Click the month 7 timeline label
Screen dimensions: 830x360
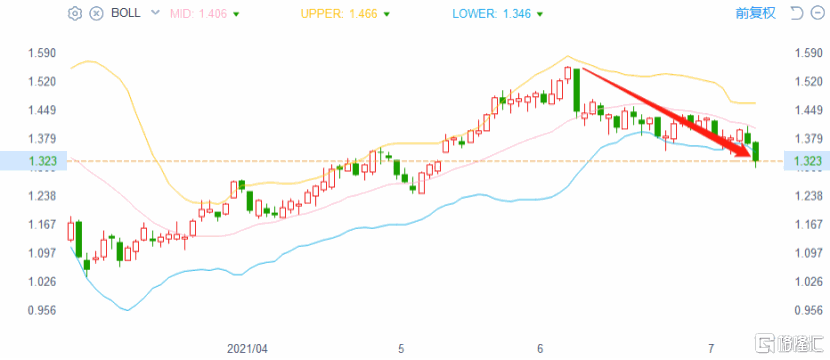(x=711, y=349)
